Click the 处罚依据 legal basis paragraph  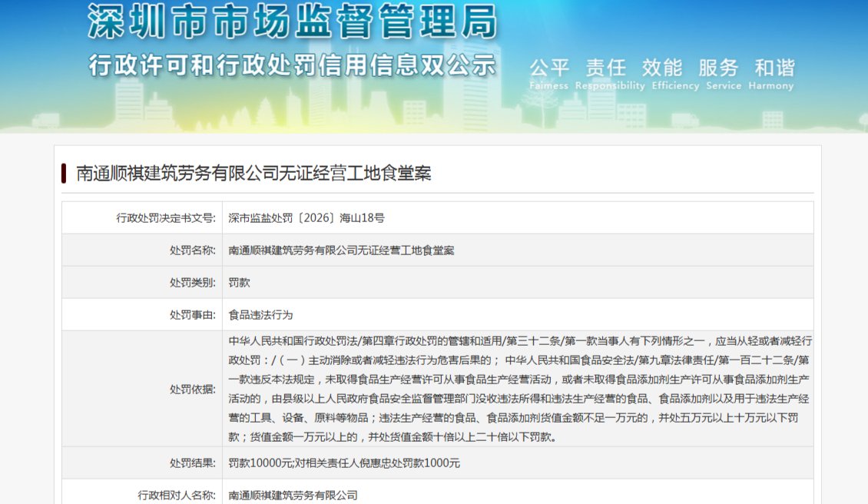520,389
